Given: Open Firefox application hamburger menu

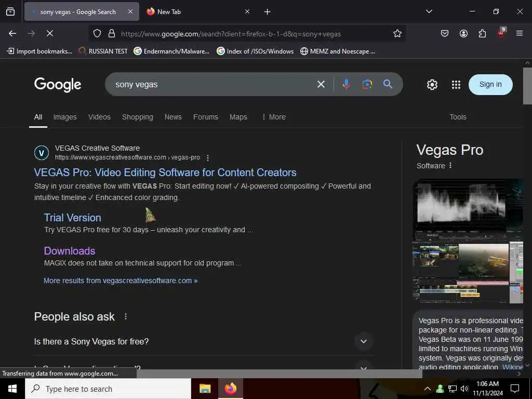Looking at the screenshot, I should 520,33.
